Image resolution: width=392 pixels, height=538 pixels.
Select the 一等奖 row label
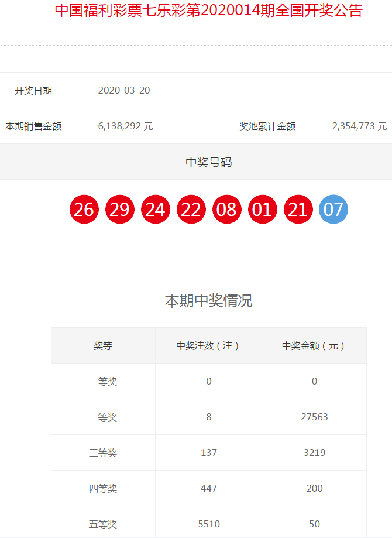103,382
